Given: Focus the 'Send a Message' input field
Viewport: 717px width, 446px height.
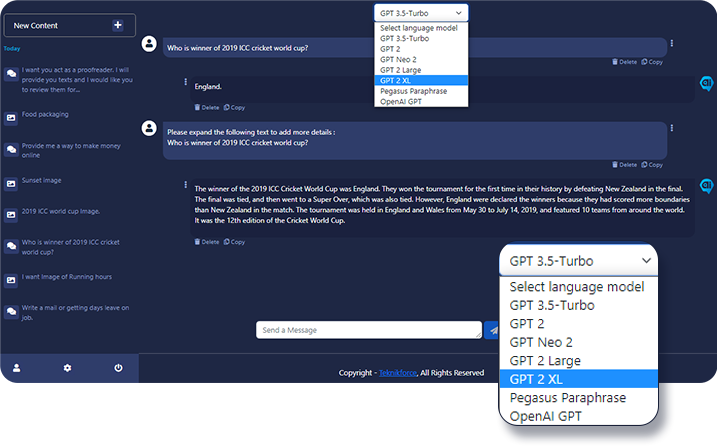Looking at the screenshot, I should coord(369,330).
